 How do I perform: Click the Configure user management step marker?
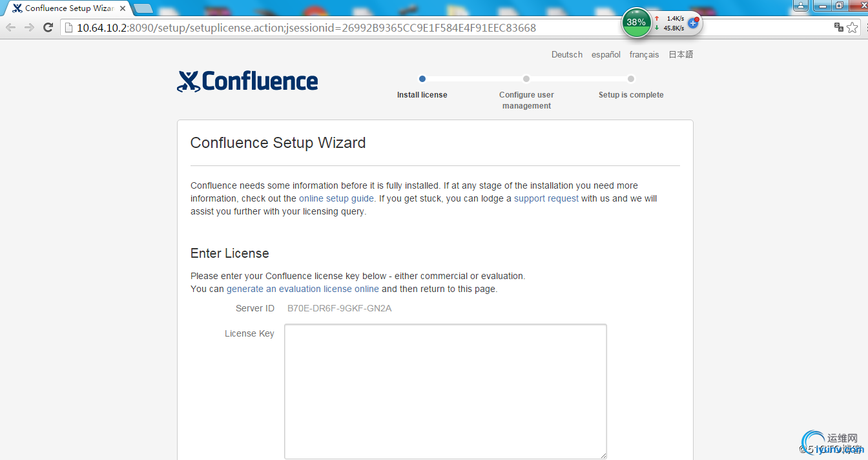click(x=526, y=79)
